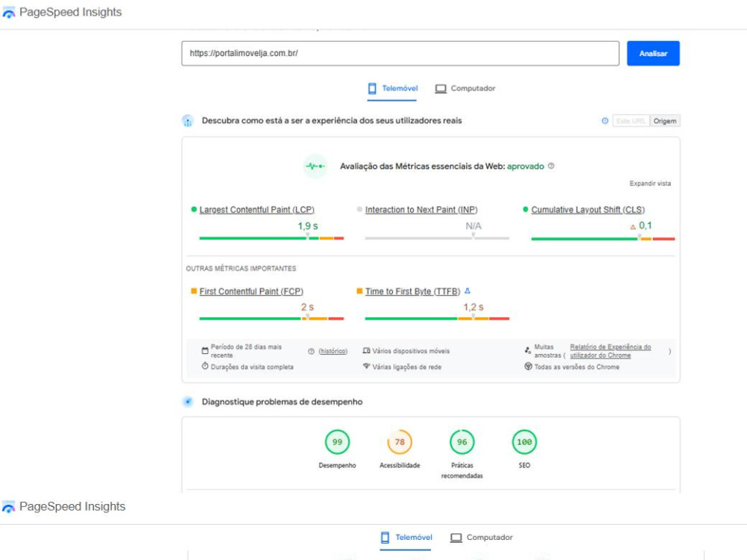The width and height of the screenshot is (747, 560).
Task: Expand the view with Expandir vista
Action: coord(650,184)
